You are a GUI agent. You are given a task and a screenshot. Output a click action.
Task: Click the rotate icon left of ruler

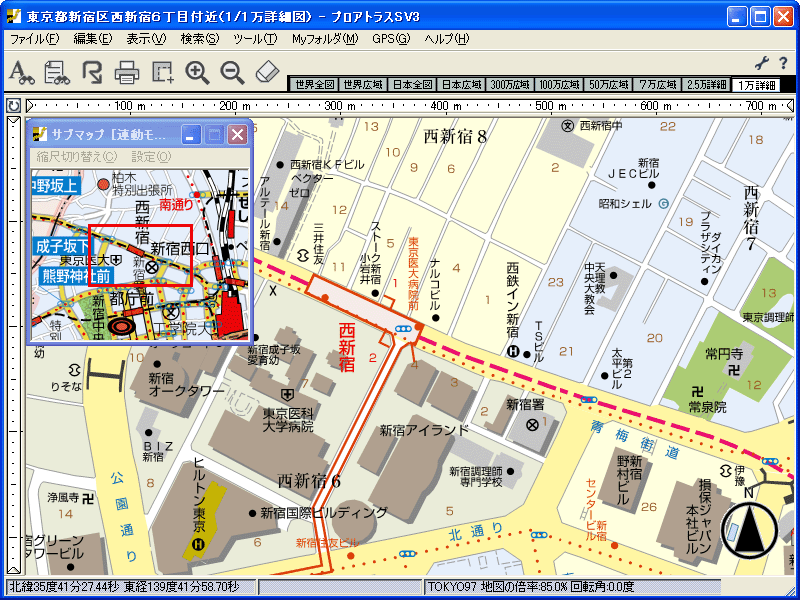[x=13, y=106]
